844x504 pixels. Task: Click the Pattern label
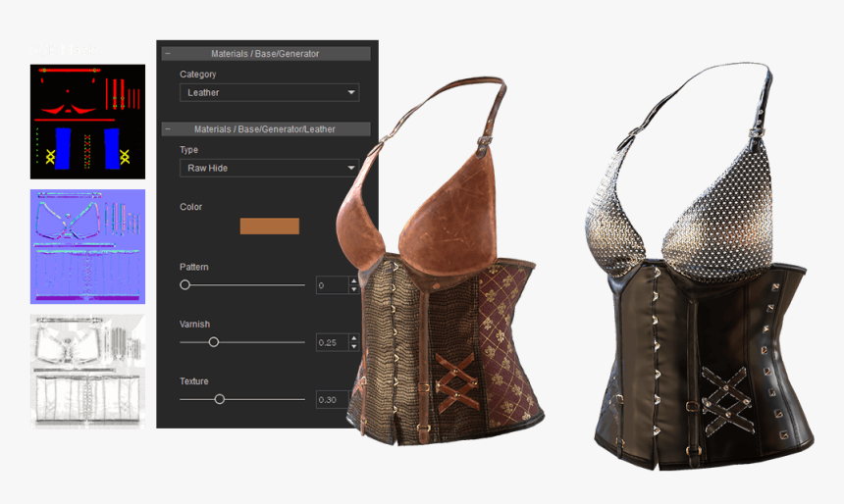point(193,267)
